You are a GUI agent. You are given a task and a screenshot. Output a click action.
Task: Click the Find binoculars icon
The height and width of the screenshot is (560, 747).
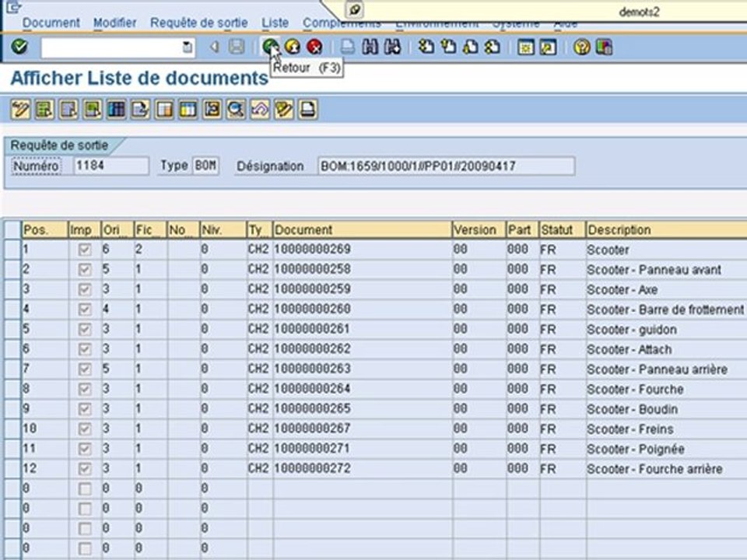370,47
